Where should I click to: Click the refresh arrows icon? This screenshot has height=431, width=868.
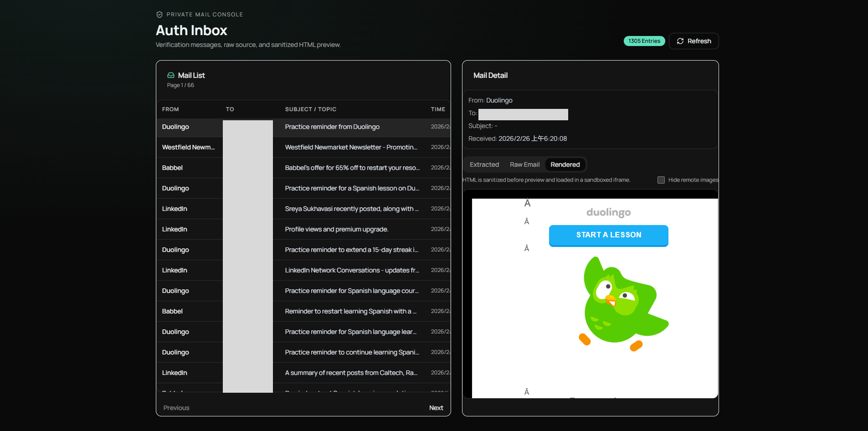tap(680, 41)
